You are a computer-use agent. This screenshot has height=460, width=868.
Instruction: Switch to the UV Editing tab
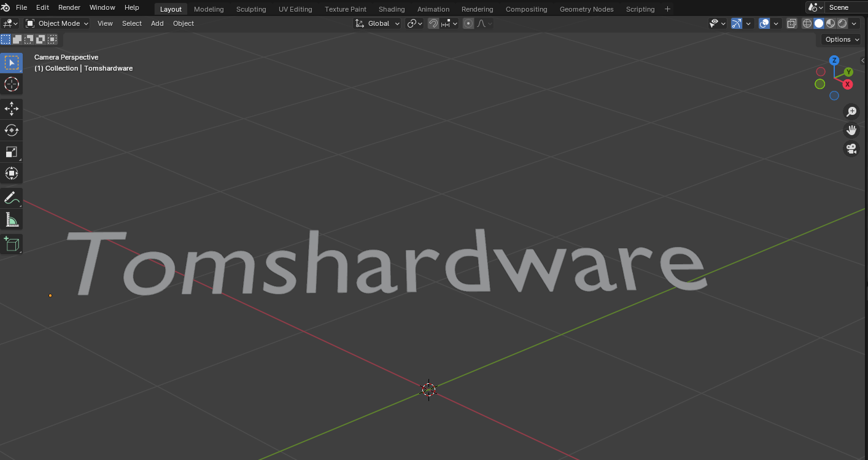(295, 9)
